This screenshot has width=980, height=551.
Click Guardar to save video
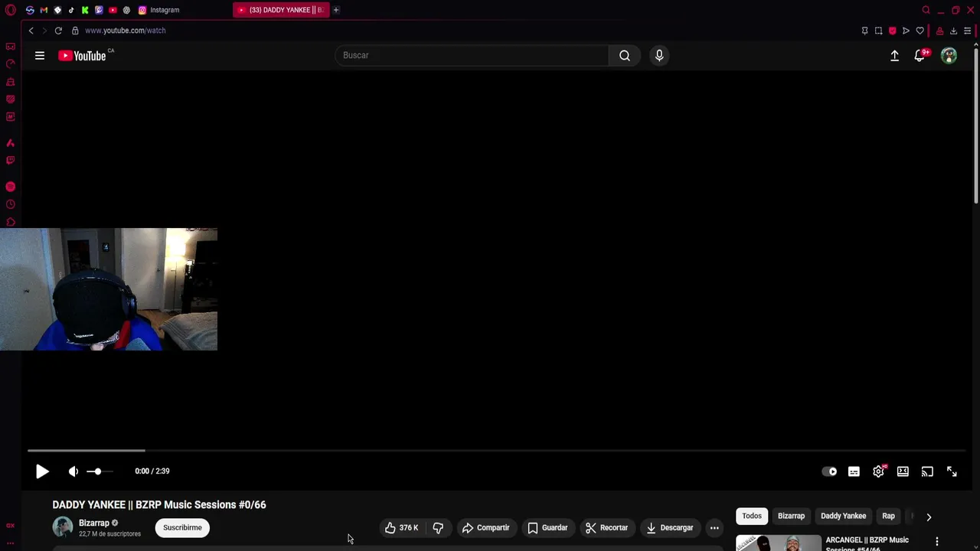click(548, 527)
